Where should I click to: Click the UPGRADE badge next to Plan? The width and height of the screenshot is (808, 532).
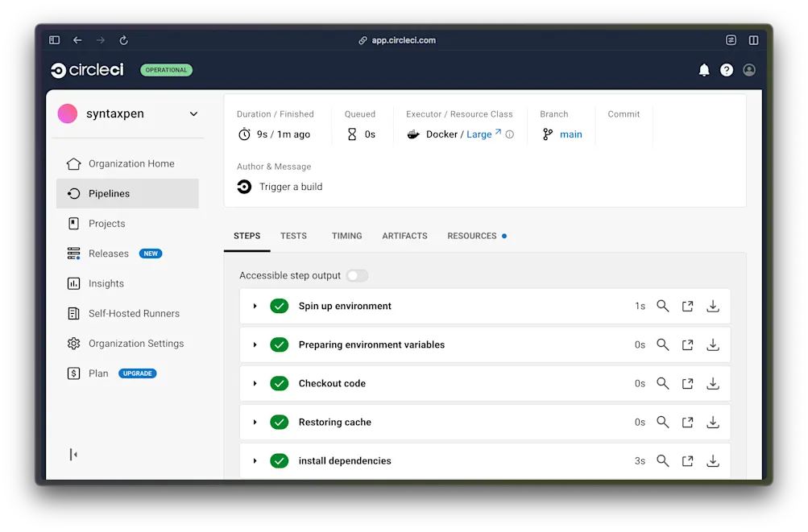(137, 373)
